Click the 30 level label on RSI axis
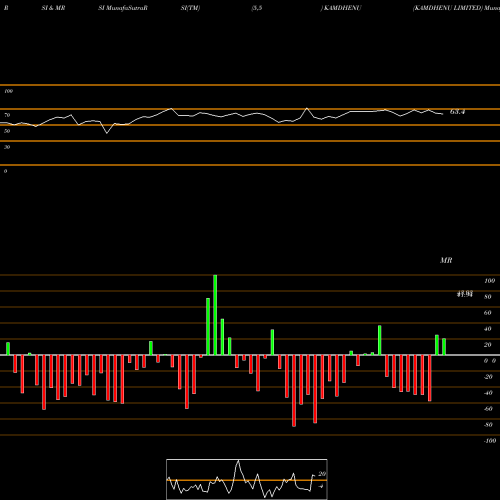This screenshot has height=500, width=500. [7, 147]
